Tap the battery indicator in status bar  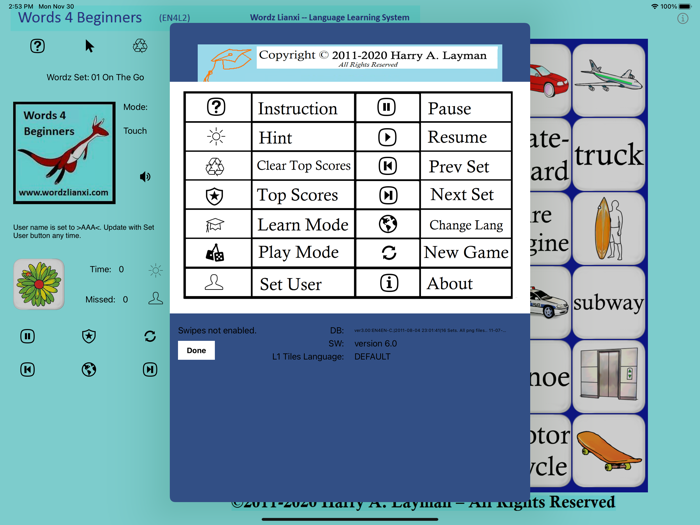click(x=685, y=6)
